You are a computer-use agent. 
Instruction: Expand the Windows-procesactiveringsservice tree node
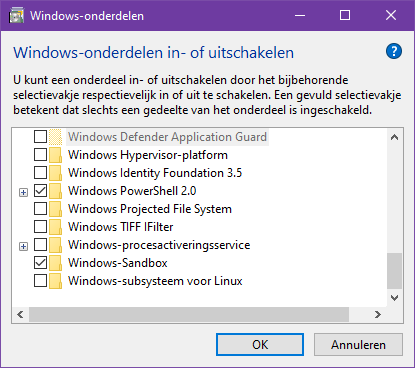pos(23,246)
